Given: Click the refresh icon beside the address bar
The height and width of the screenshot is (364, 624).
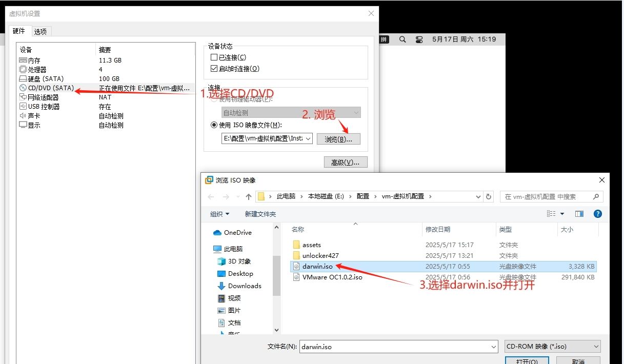Looking at the screenshot, I should click(487, 196).
